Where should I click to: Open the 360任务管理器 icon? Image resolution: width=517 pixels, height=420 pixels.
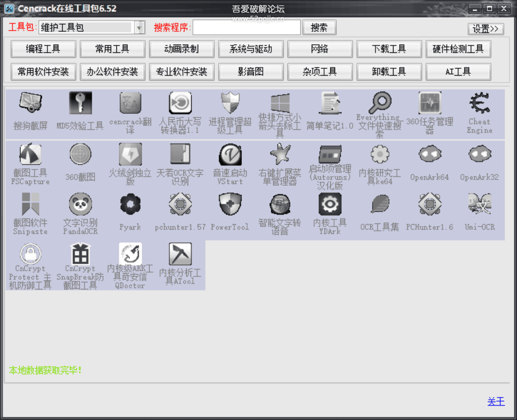click(x=430, y=103)
